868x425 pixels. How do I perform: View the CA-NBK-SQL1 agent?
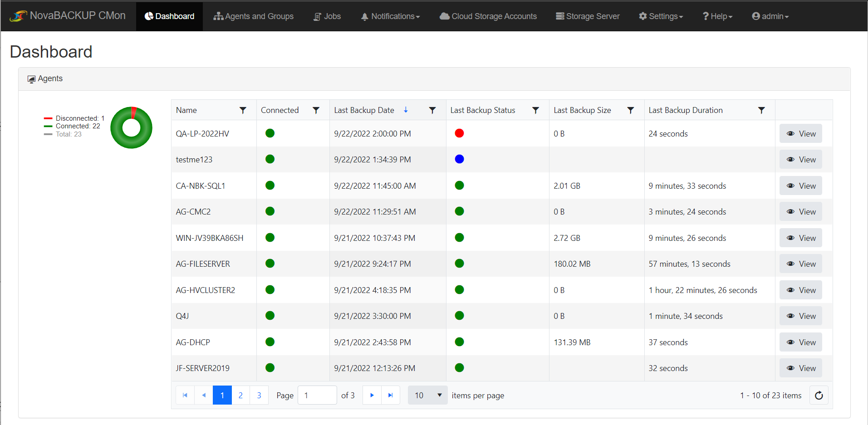tap(801, 186)
